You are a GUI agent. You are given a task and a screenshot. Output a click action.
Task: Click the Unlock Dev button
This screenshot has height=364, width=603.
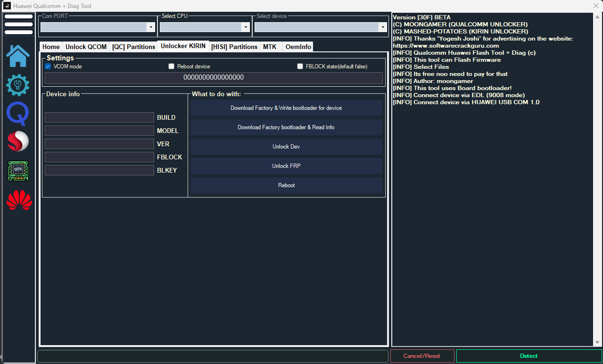coord(286,147)
